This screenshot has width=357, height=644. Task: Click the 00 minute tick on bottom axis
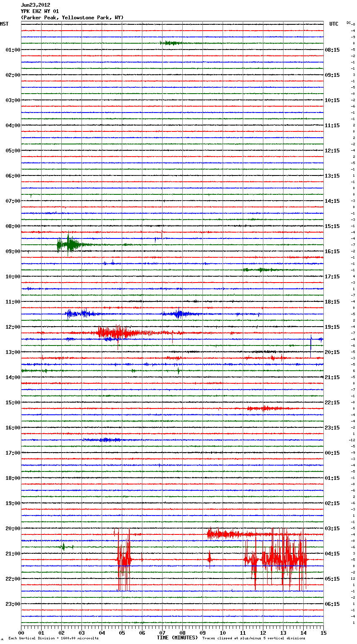[x=21, y=633]
